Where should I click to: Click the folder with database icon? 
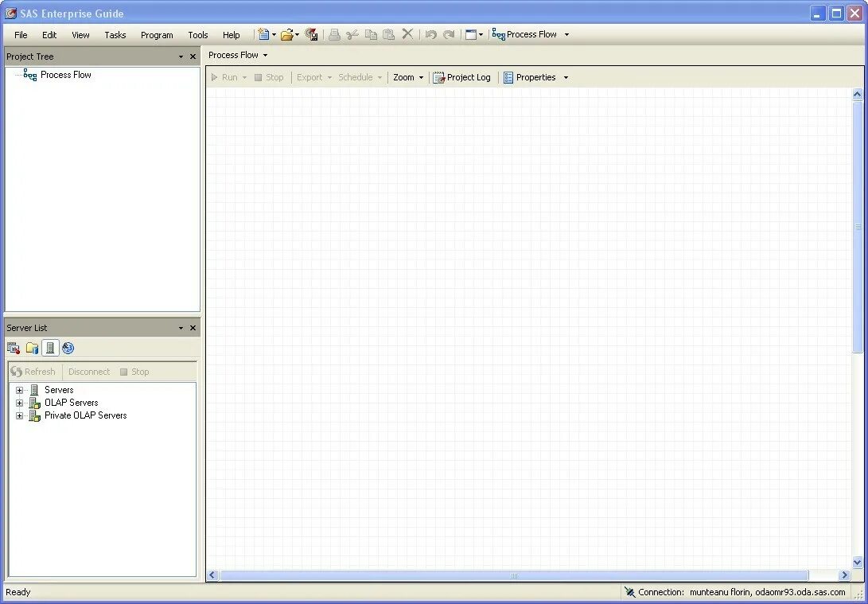pos(32,348)
